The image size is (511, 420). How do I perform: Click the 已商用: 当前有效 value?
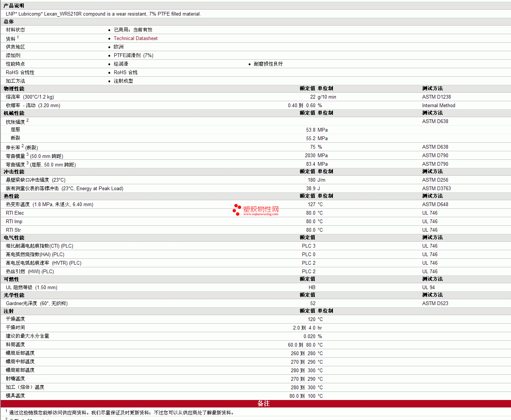point(133,30)
